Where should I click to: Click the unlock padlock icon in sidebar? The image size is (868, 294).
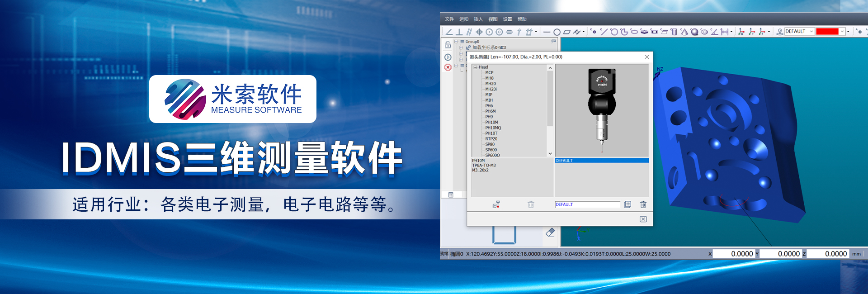[448, 45]
